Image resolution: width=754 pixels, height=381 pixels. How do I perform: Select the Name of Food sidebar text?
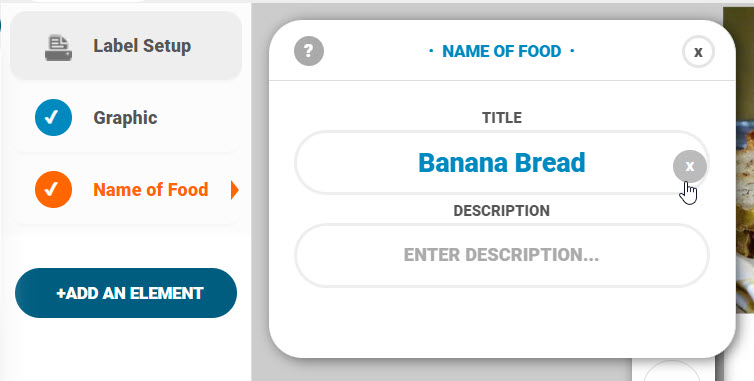pos(151,190)
